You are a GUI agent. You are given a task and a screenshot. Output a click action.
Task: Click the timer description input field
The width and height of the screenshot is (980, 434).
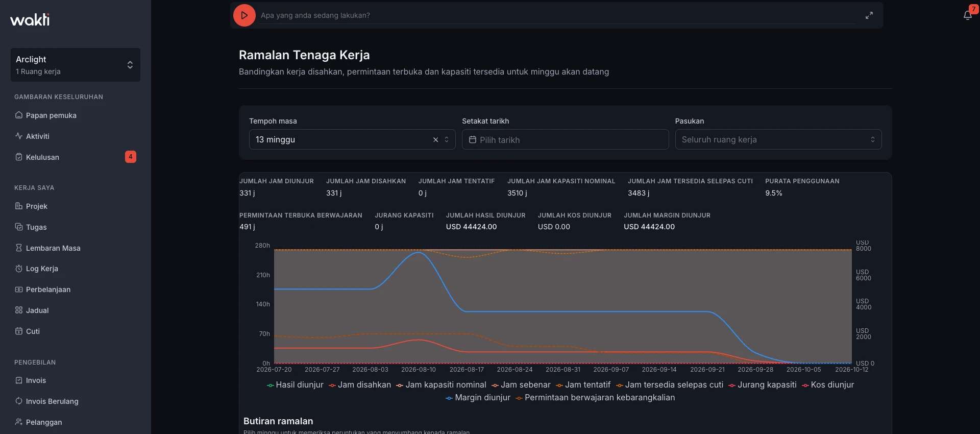(x=558, y=15)
